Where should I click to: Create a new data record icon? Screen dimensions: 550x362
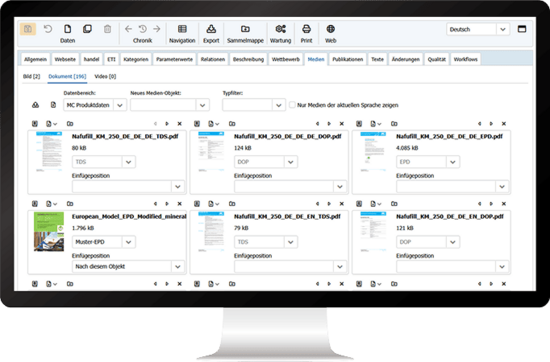67,29
